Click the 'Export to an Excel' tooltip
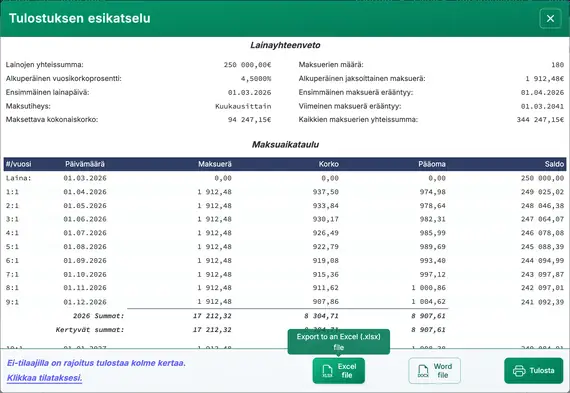This screenshot has height=393, width=570. (x=338, y=342)
